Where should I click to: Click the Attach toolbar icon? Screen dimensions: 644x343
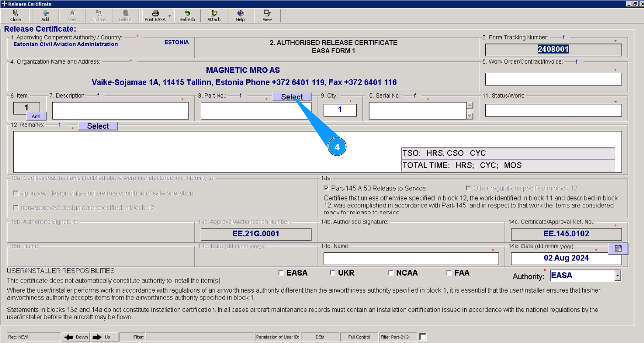(214, 16)
